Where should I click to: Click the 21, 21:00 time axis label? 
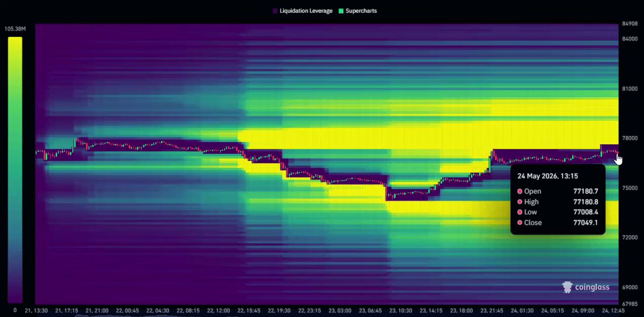(x=97, y=311)
